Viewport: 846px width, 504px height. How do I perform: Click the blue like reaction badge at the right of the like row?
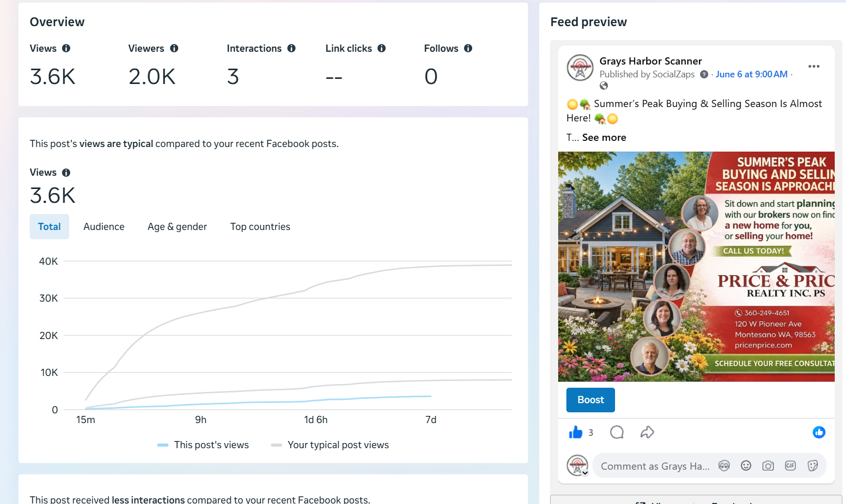click(x=819, y=432)
